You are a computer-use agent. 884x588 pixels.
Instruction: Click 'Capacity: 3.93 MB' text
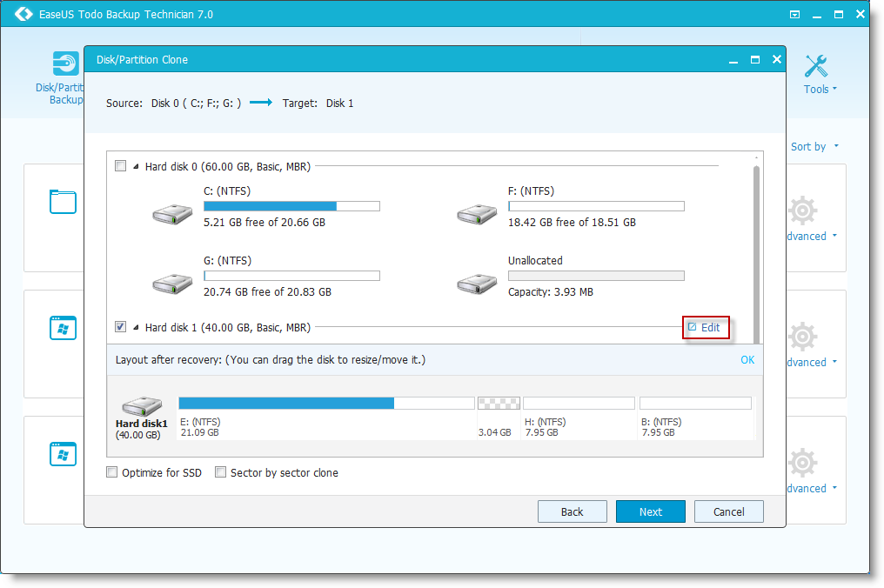pyautogui.click(x=551, y=291)
